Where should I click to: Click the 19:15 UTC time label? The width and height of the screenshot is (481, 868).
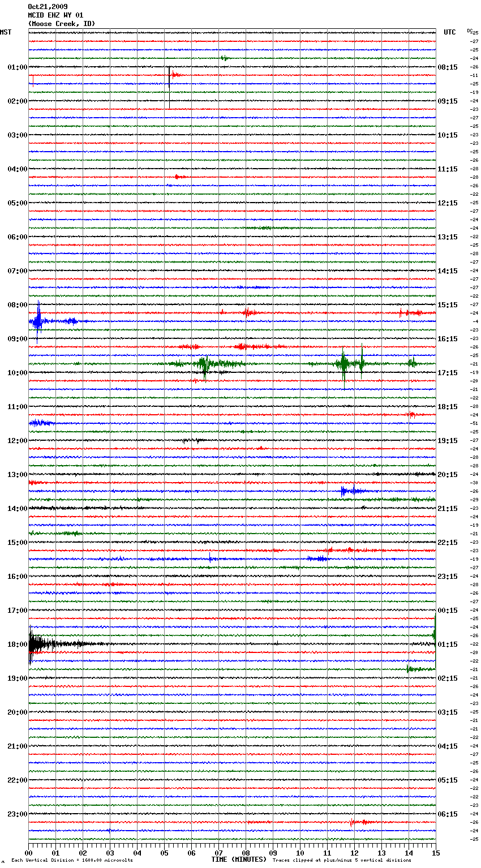point(448,441)
